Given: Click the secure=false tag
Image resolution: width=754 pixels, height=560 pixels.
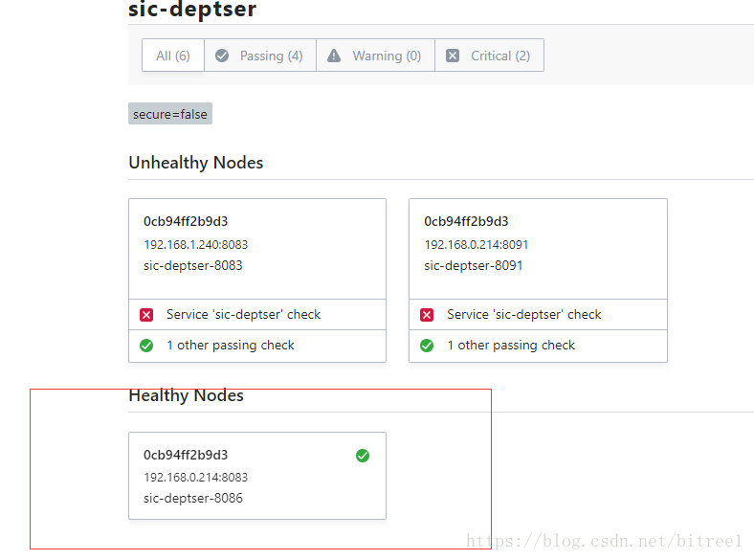Looking at the screenshot, I should 170,114.
